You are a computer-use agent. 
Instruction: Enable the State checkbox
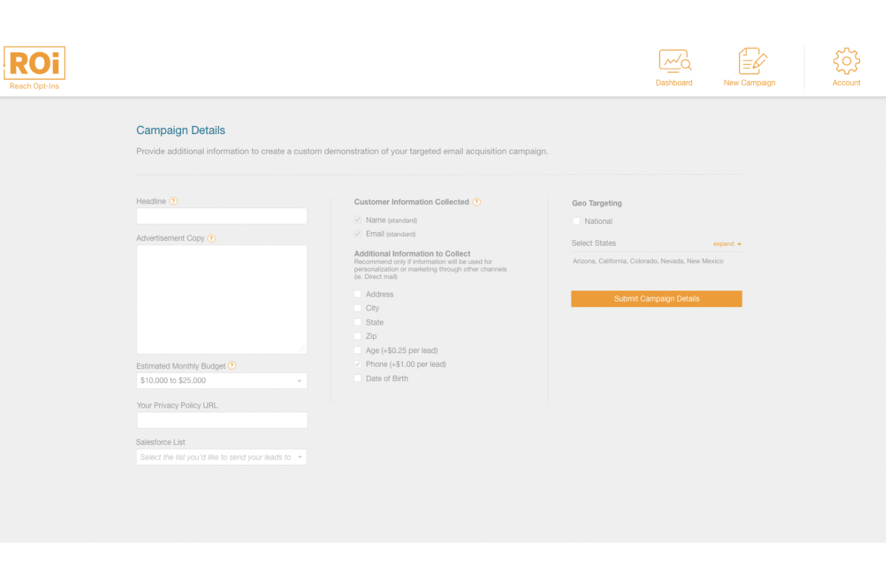coord(358,322)
